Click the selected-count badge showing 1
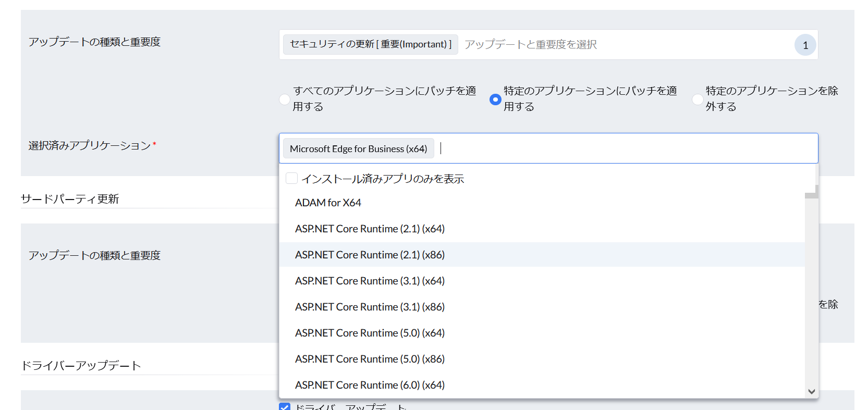868x410 pixels. 805,45
